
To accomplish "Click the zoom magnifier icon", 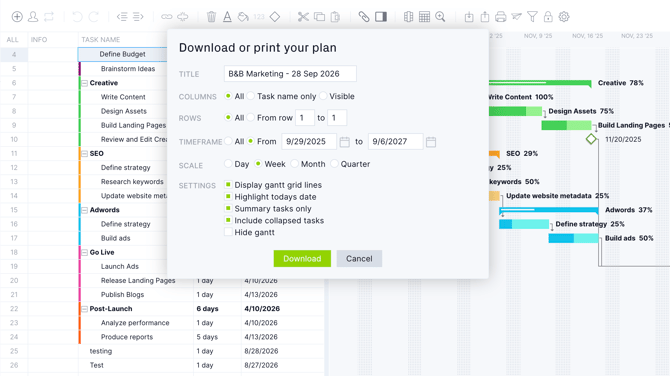I will 440,17.
